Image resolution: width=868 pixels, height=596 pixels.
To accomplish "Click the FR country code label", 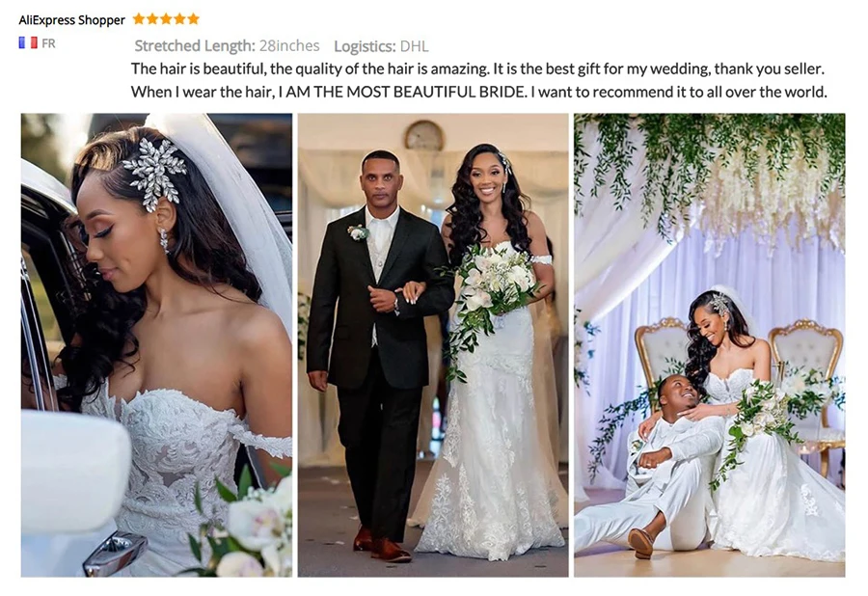I will [x=49, y=43].
